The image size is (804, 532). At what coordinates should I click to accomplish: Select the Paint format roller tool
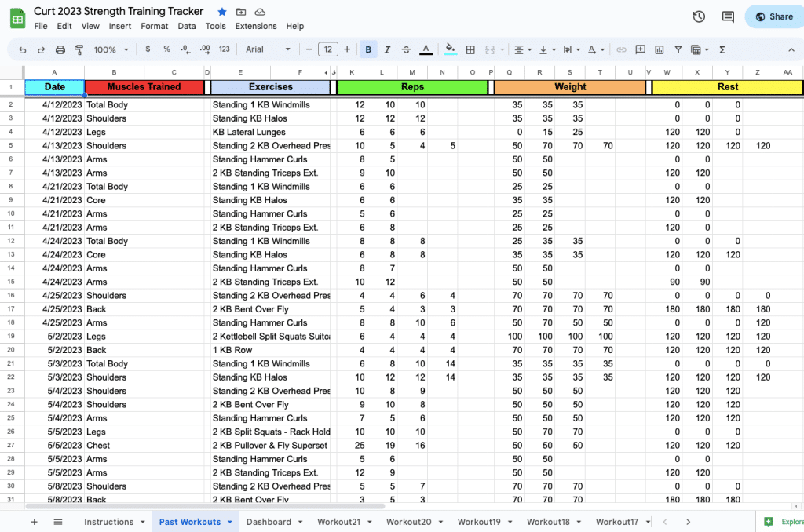(79, 49)
